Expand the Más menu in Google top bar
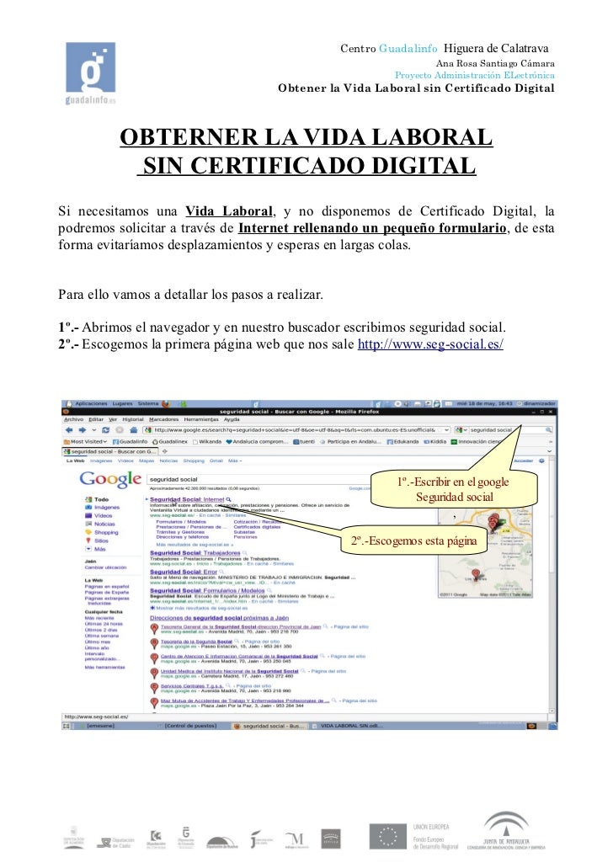 [235, 461]
